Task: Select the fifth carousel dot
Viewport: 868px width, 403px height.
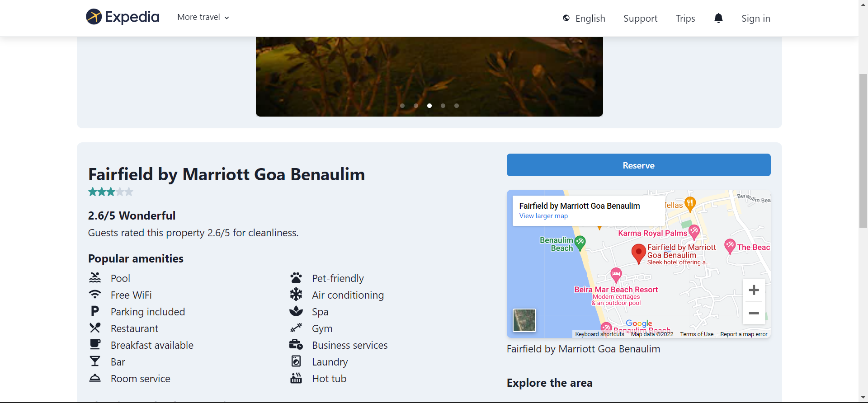Action: click(457, 106)
